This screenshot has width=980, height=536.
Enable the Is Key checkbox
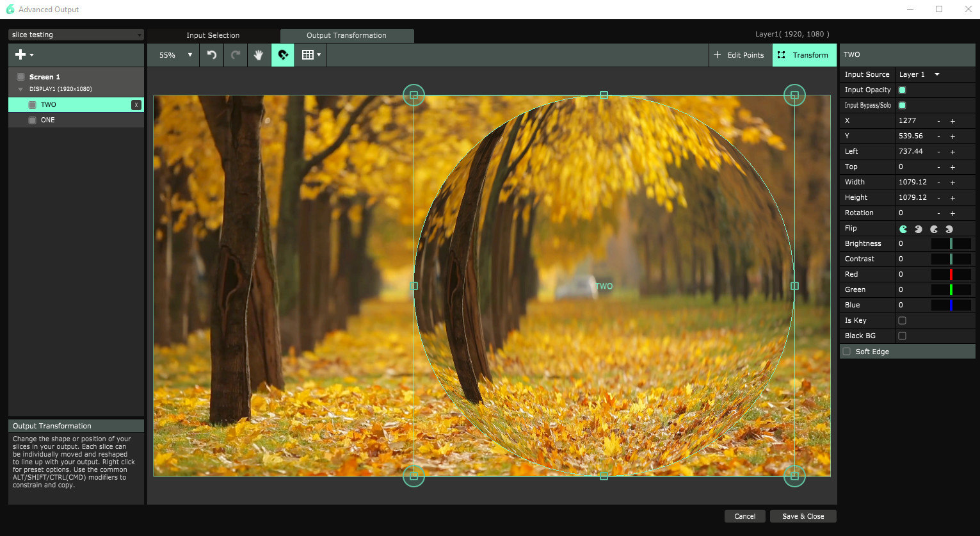pyautogui.click(x=902, y=320)
